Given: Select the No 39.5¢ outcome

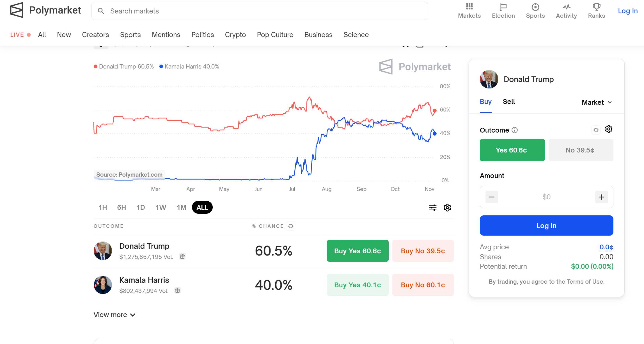Looking at the screenshot, I should click(x=581, y=150).
